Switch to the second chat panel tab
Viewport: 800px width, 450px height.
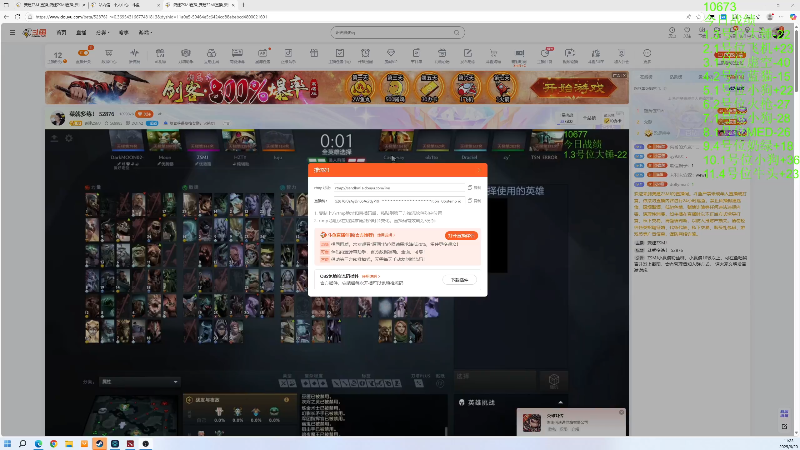pos(676,77)
